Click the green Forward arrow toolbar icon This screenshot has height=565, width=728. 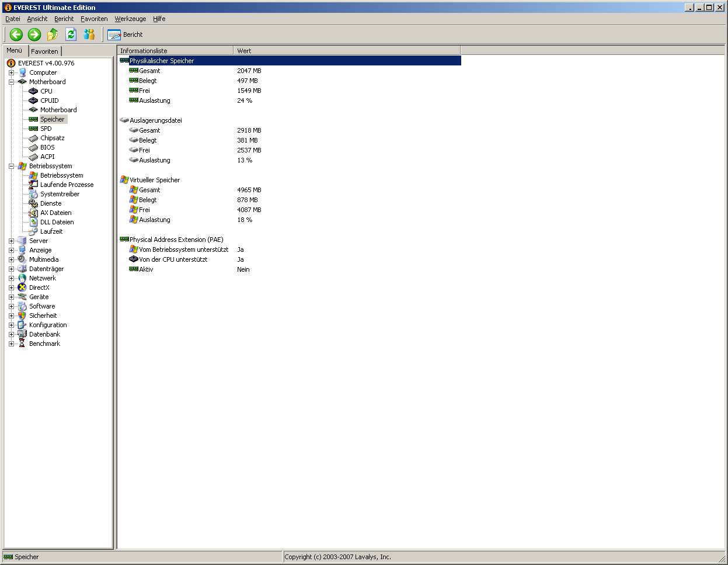tap(34, 34)
